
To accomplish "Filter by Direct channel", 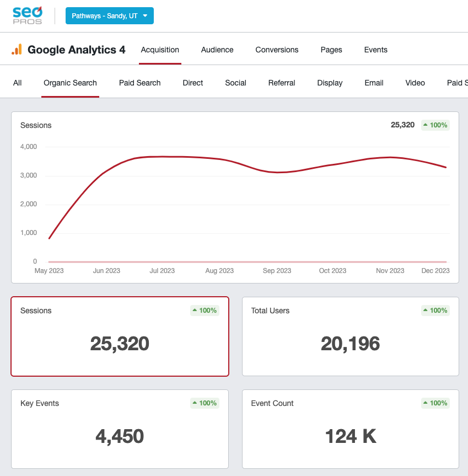I will [193, 83].
